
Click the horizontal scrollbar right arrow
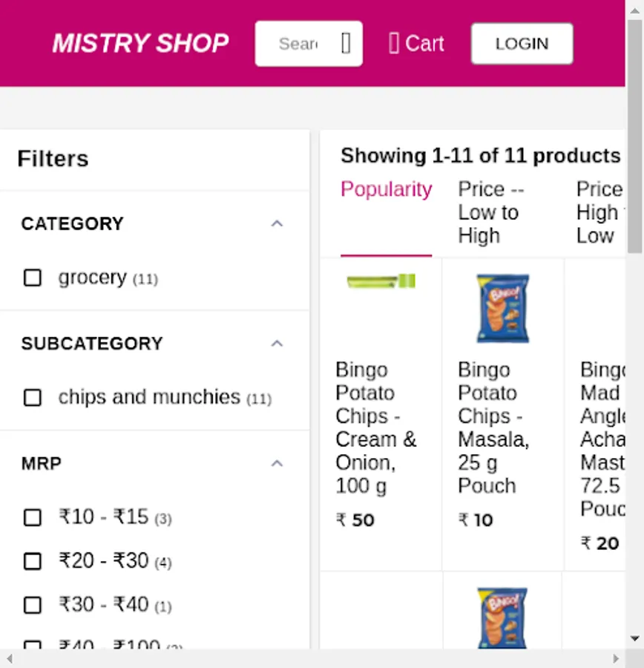point(616,658)
